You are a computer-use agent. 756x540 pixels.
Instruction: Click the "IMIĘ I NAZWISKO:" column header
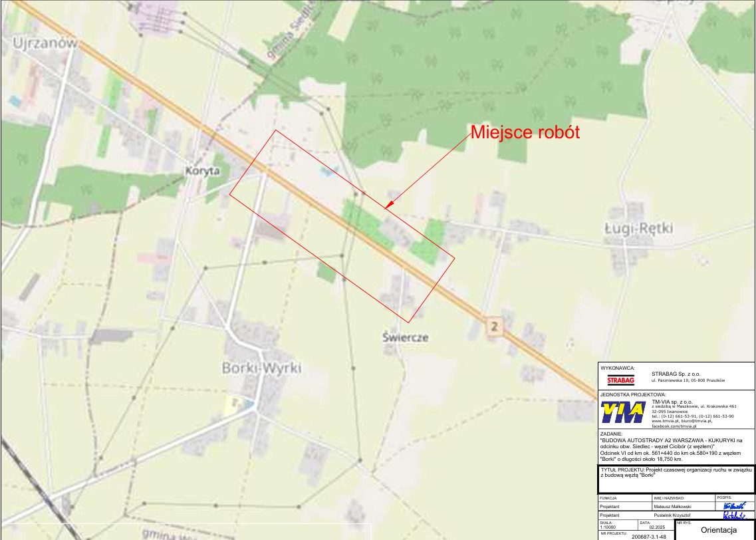point(669,498)
